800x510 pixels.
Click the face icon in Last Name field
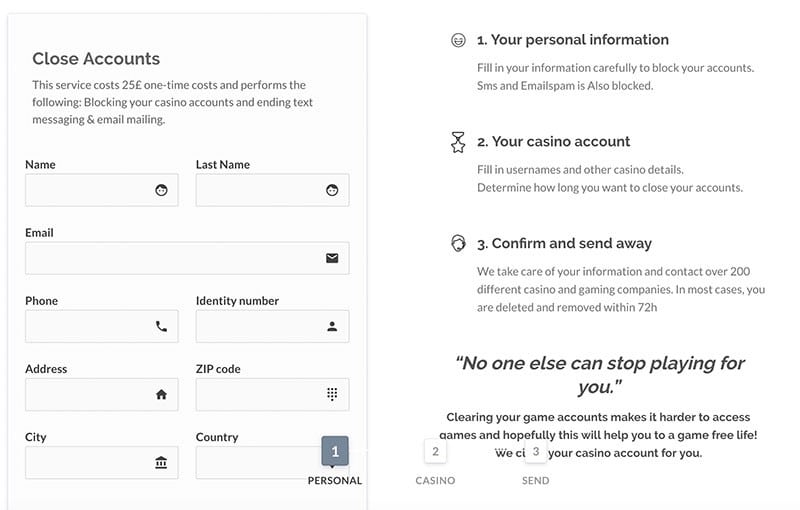coord(332,190)
